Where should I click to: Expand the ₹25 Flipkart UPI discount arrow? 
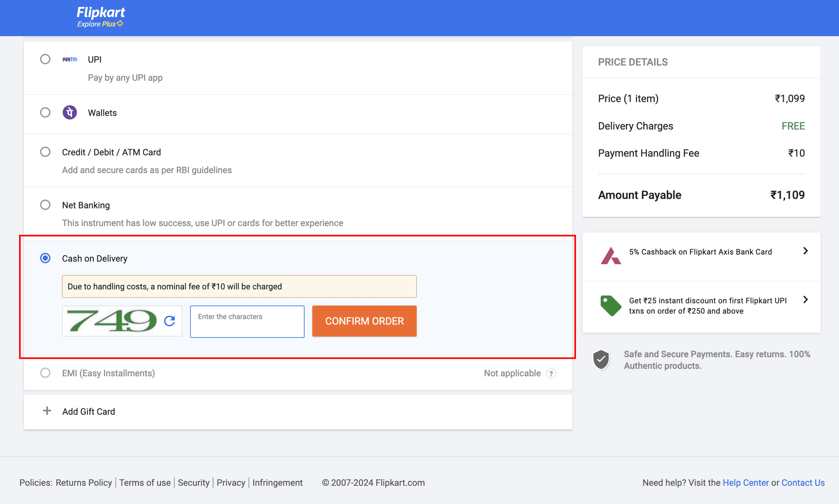click(x=805, y=299)
